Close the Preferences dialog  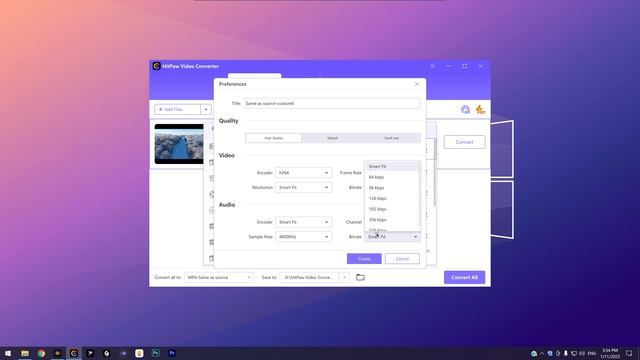(x=417, y=84)
